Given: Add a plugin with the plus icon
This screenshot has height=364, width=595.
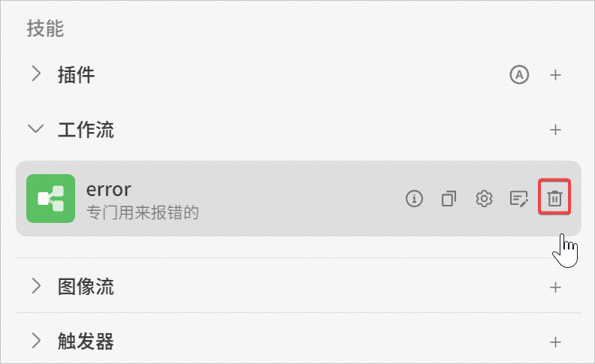Looking at the screenshot, I should click(555, 75).
